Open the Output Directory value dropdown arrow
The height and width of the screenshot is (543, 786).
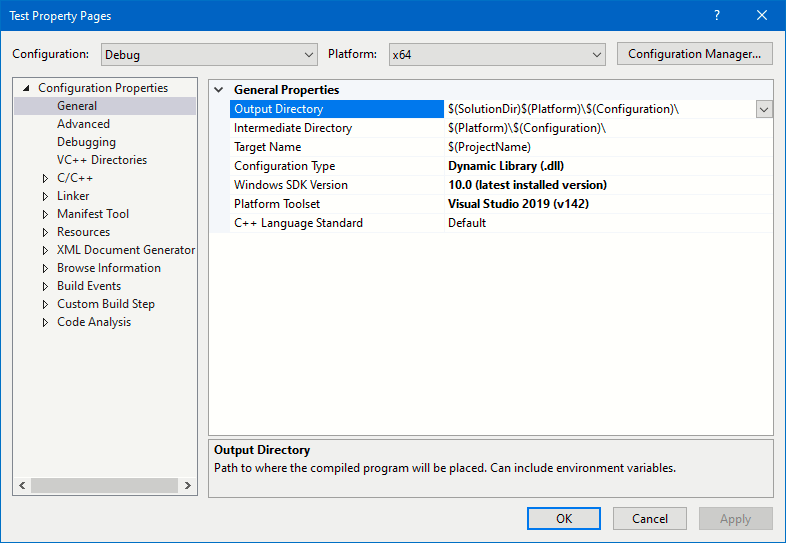tap(764, 109)
